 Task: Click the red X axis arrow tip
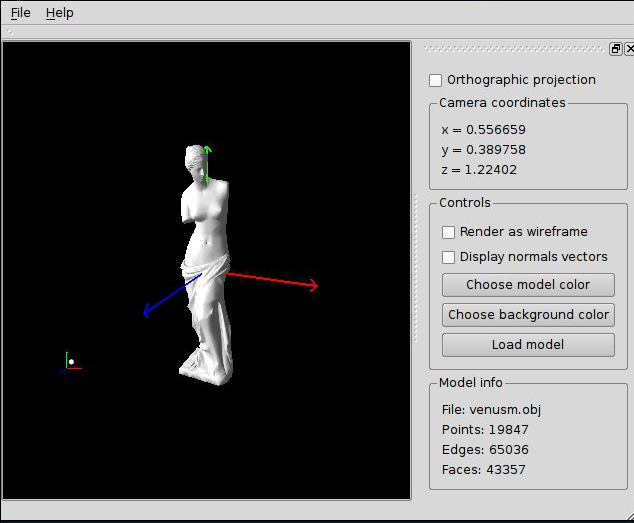coord(313,285)
